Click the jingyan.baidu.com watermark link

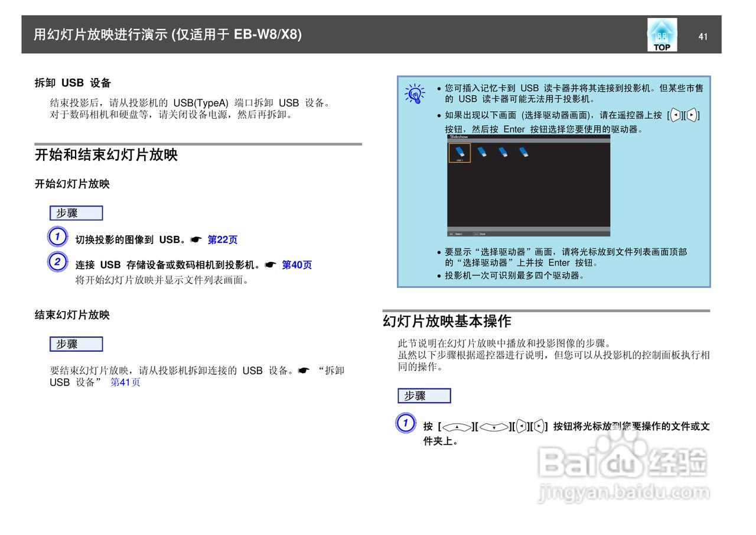pos(624,491)
